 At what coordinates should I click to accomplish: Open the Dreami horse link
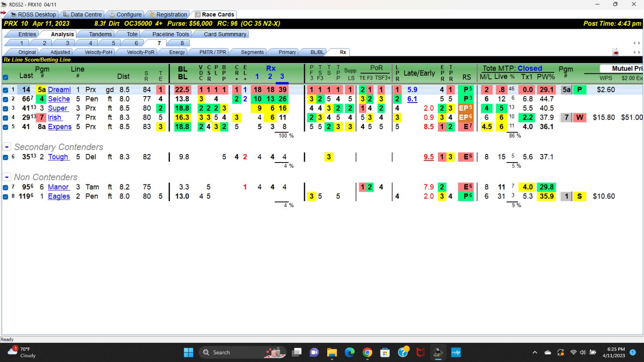[x=59, y=90]
